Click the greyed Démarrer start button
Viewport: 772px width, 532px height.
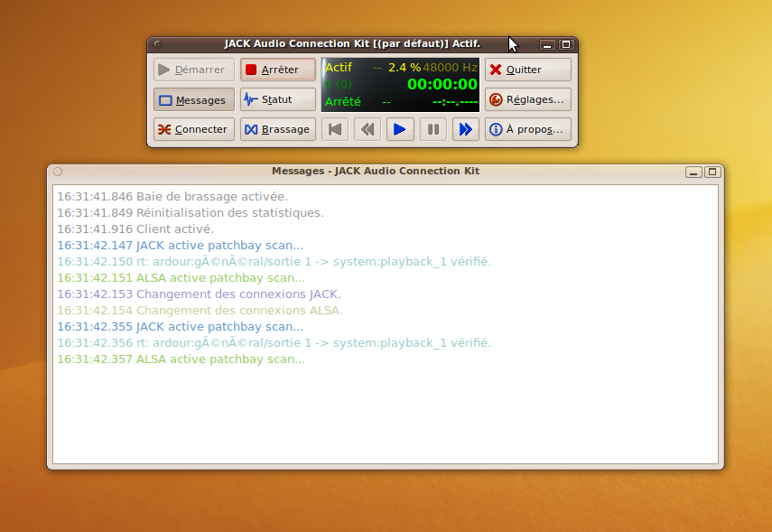click(194, 70)
